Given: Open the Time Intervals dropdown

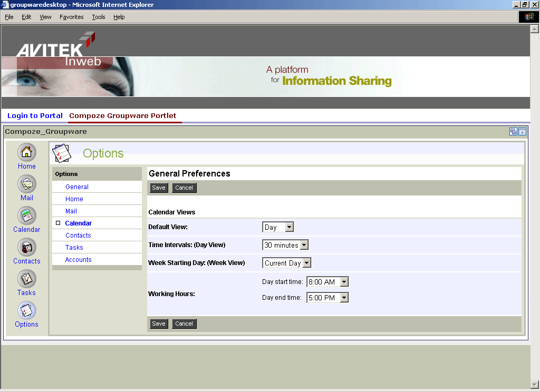Looking at the screenshot, I should point(304,245).
